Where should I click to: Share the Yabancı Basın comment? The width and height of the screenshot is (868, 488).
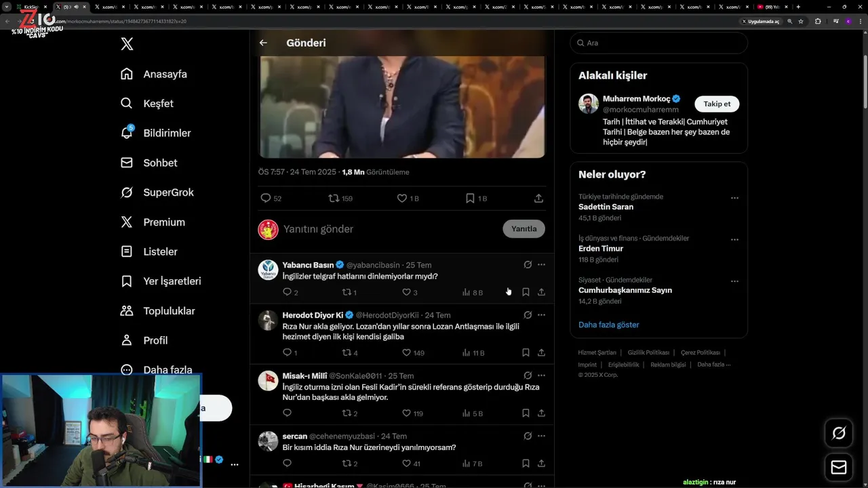541,292
